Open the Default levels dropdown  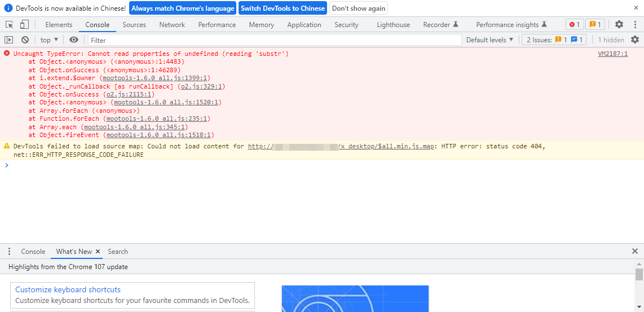[490, 40]
